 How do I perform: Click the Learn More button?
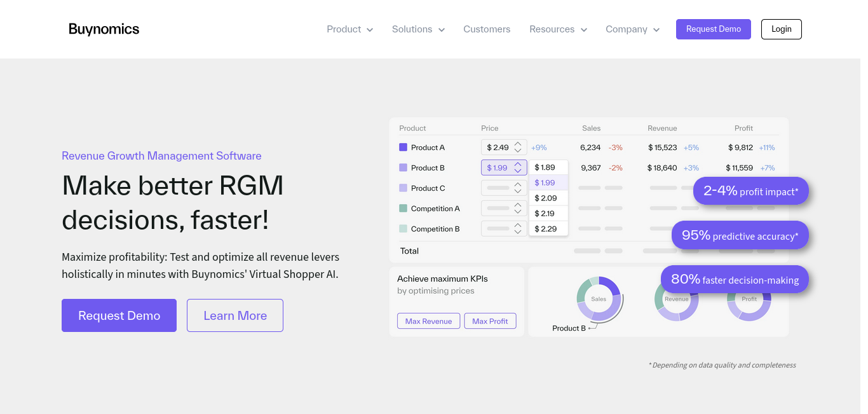pos(235,315)
